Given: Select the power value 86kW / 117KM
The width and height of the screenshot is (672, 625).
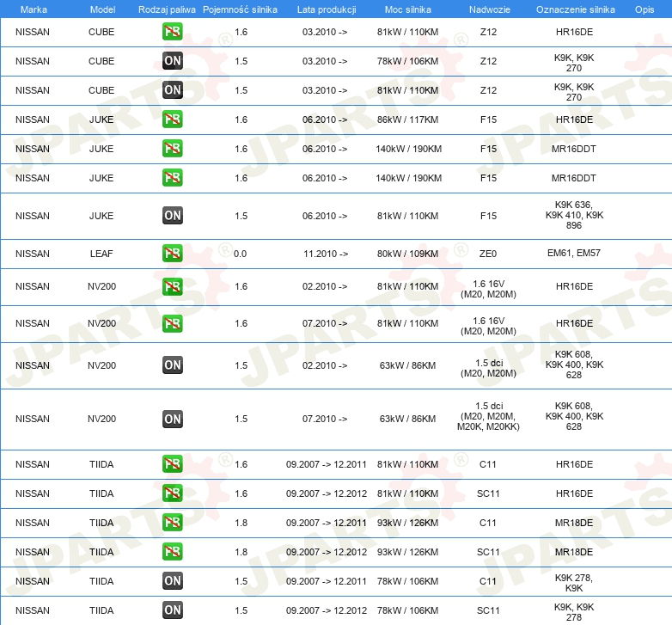Looking at the screenshot, I should tap(407, 119).
